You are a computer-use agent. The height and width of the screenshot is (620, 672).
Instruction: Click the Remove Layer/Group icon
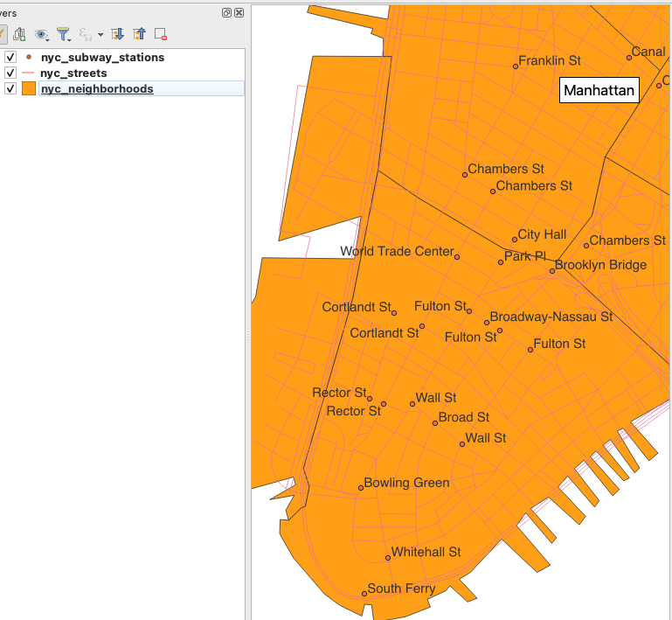click(161, 34)
